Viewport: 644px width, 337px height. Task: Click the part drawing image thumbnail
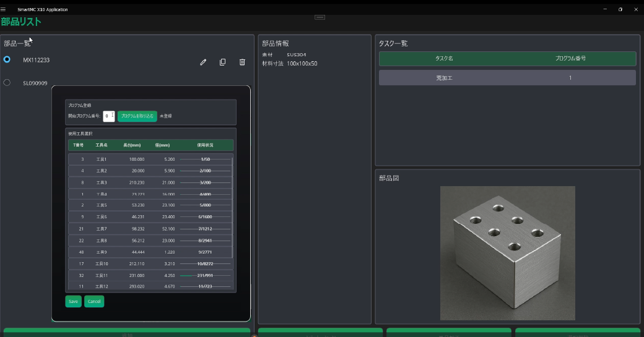tap(507, 253)
